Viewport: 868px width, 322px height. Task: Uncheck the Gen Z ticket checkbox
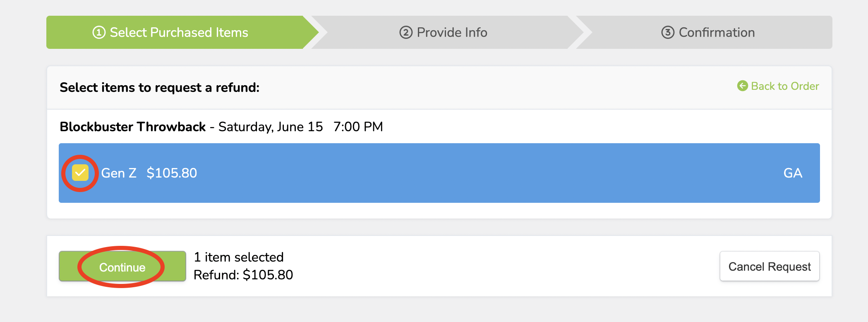(80, 173)
